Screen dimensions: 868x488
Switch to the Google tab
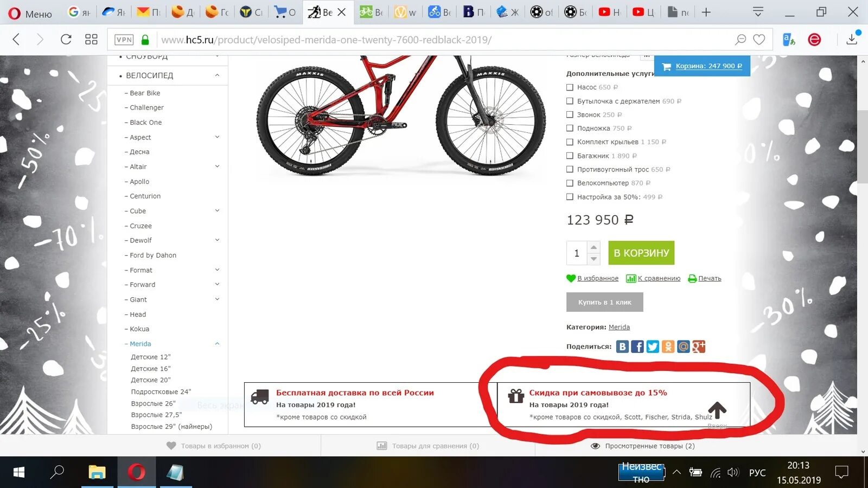tap(79, 12)
